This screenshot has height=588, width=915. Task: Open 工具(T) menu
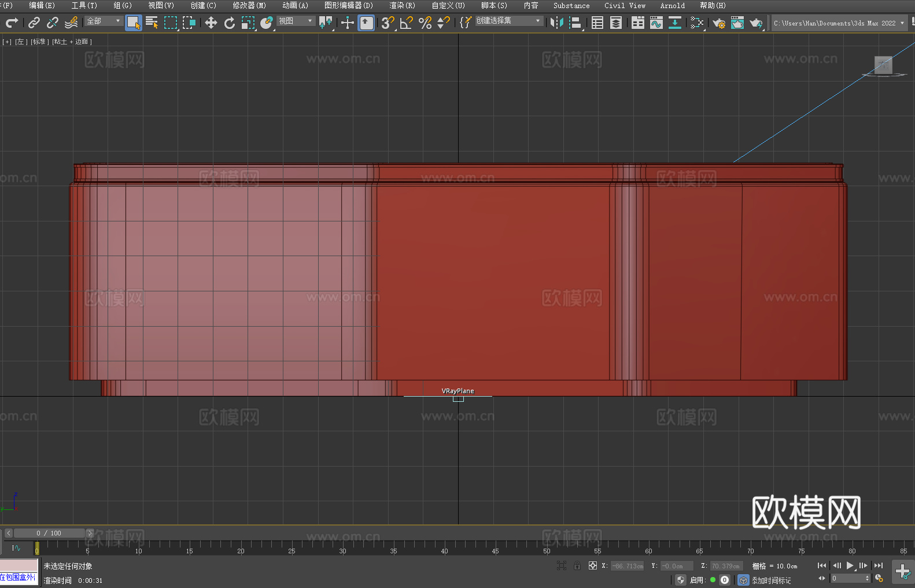click(84, 5)
